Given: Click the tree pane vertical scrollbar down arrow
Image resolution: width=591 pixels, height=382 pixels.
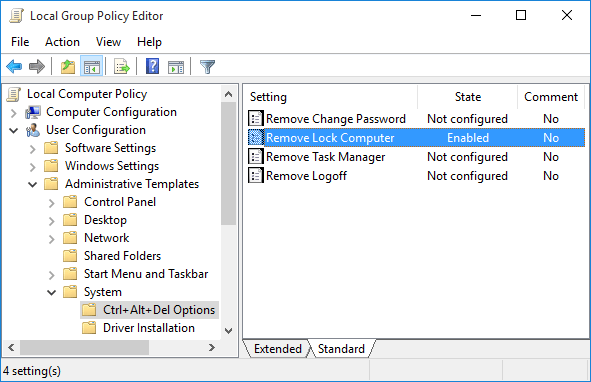Looking at the screenshot, I should click(228, 331).
